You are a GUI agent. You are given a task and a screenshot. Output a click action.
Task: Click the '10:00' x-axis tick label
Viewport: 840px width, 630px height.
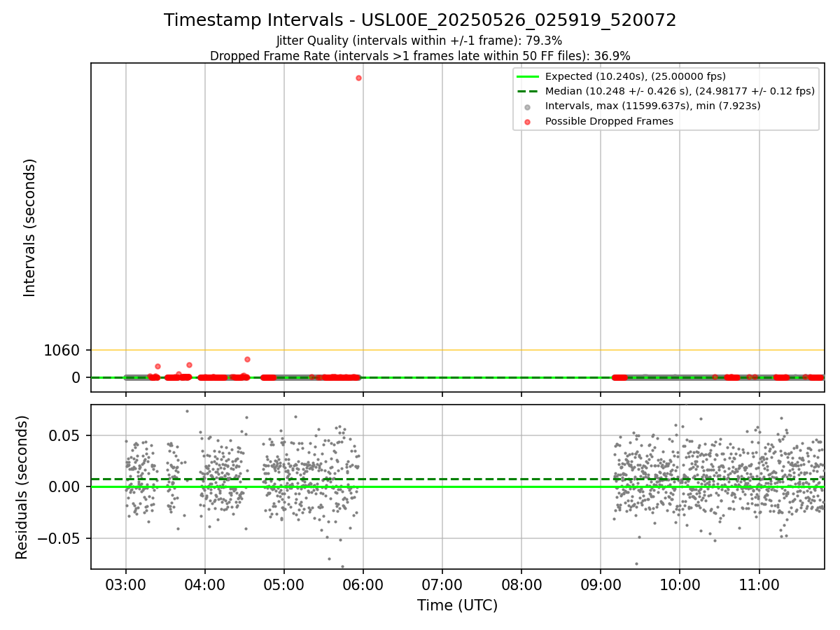680,584
